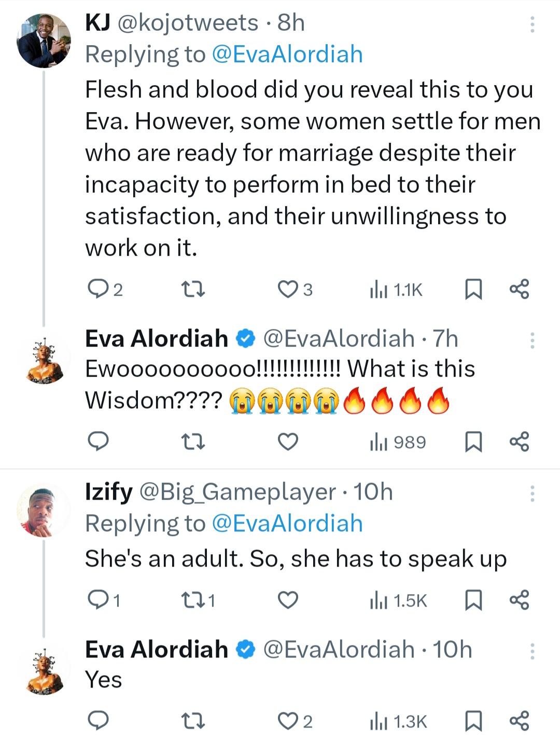The width and height of the screenshot is (560, 741).
Task: Open more options on KJ's tweet
Action: tap(532, 24)
